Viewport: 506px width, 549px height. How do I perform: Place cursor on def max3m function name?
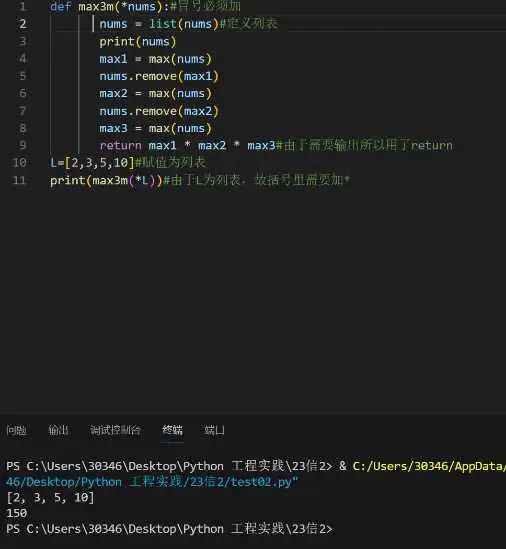pyautogui.click(x=96, y=6)
